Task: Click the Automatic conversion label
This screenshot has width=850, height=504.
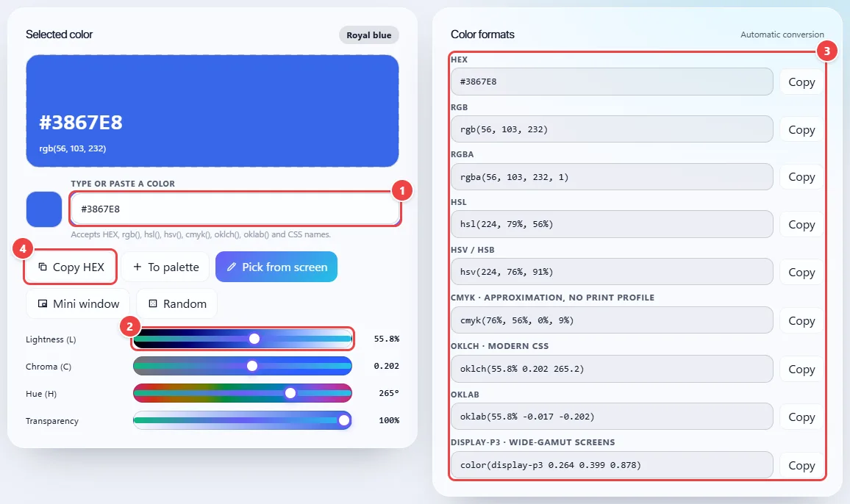Action: [x=782, y=35]
